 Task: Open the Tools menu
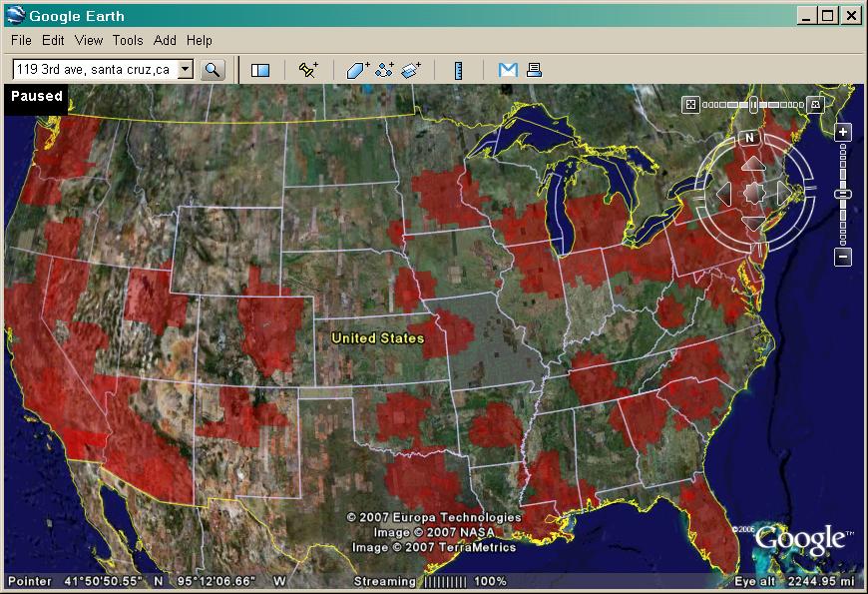coord(128,40)
